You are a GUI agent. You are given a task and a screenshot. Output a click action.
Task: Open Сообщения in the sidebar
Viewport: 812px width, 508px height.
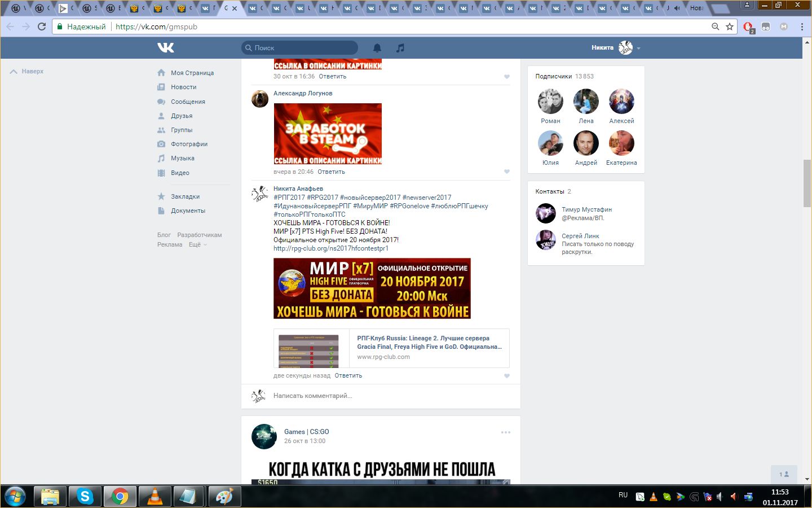click(x=188, y=102)
